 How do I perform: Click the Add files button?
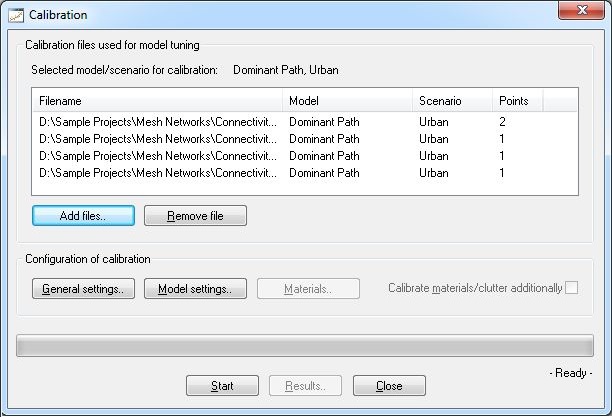tap(83, 216)
